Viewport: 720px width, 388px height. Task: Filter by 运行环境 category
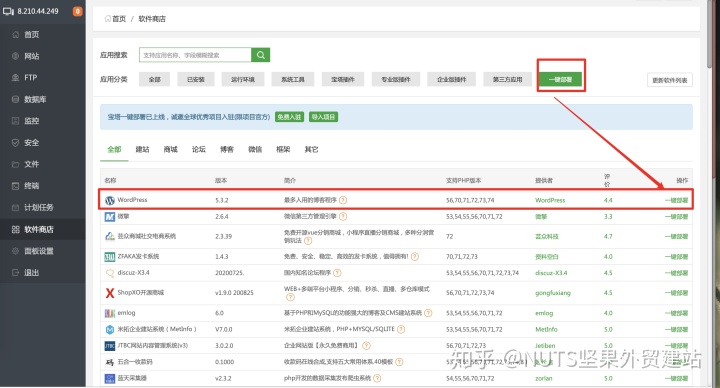243,79
